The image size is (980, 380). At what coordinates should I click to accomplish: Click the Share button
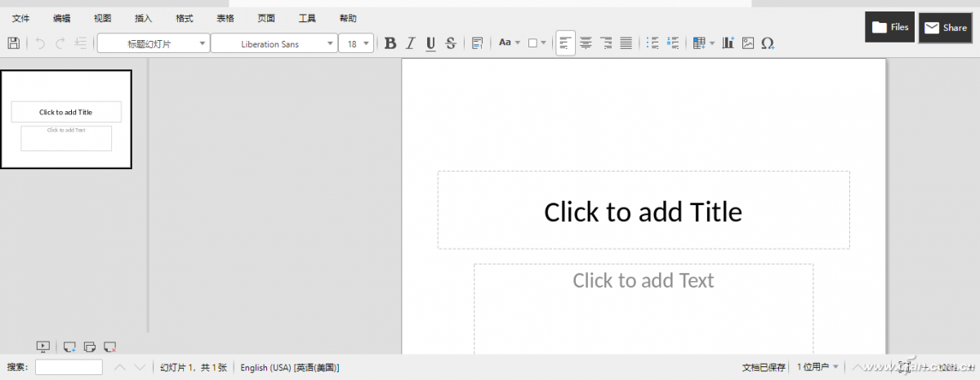click(x=945, y=28)
